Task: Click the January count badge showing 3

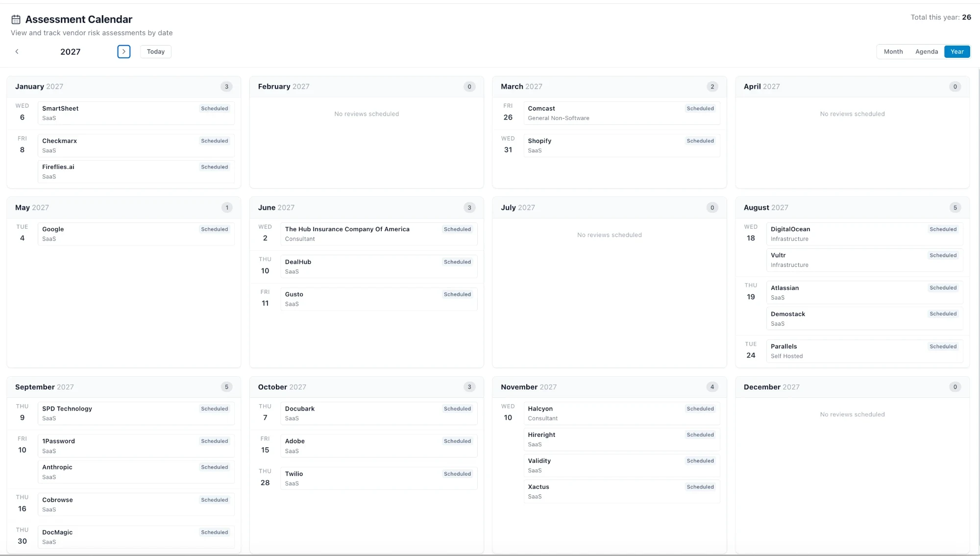Action: [226, 87]
